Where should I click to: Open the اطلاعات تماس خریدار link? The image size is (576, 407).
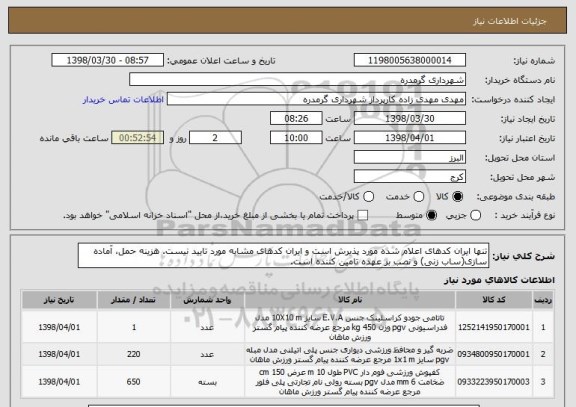point(123,100)
